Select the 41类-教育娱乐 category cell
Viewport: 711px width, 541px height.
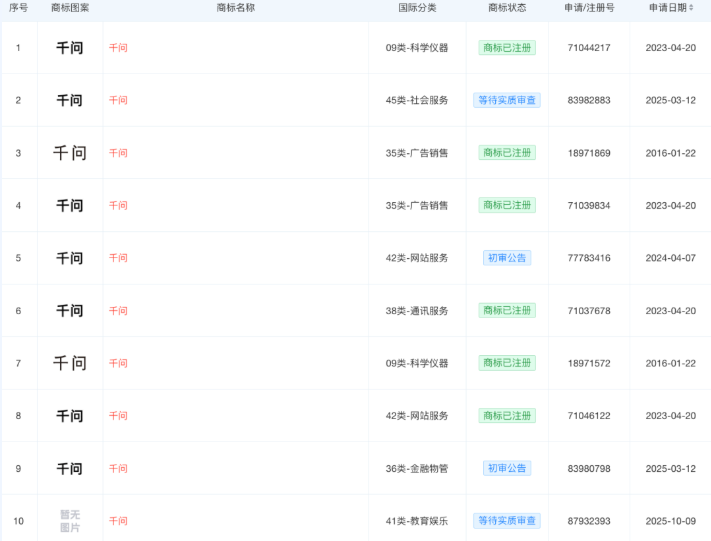[416, 521]
